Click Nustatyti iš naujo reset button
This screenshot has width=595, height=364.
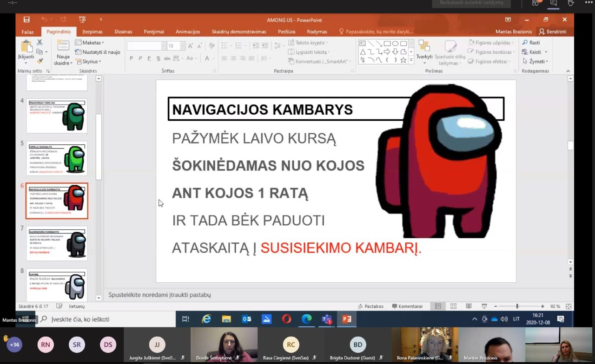pyautogui.click(x=98, y=52)
